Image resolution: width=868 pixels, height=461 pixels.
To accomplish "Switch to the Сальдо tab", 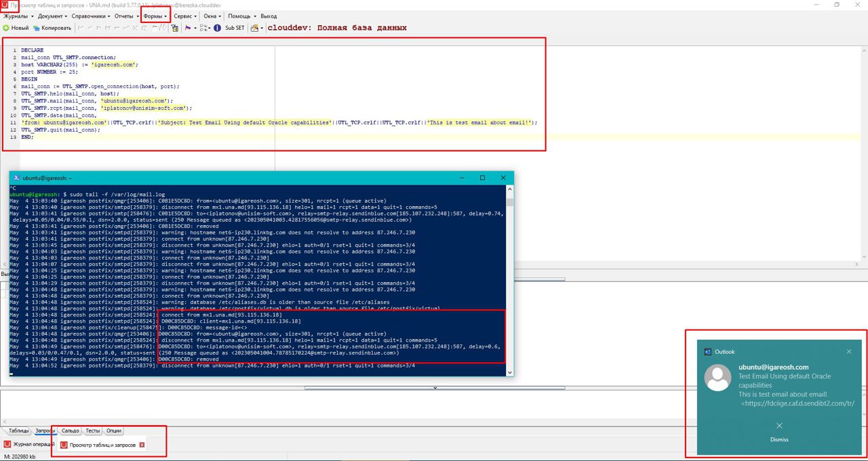I will [71, 430].
